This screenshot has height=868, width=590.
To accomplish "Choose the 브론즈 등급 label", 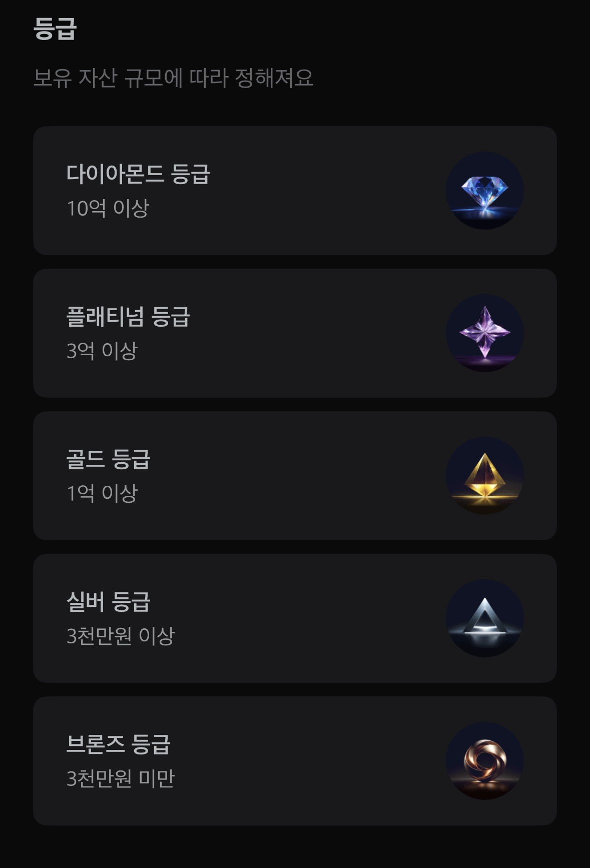I will 118,744.
